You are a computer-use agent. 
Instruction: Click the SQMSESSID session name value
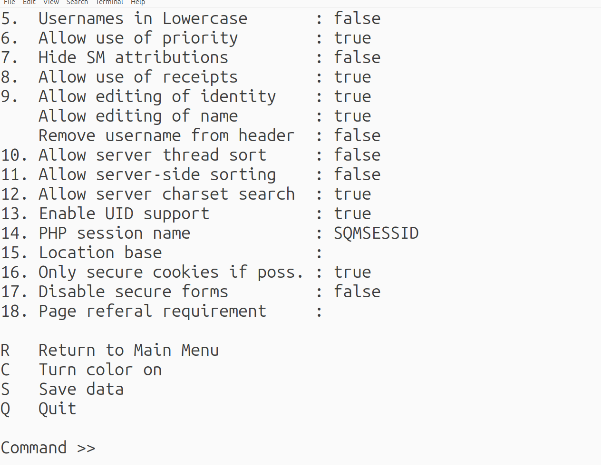tap(376, 233)
